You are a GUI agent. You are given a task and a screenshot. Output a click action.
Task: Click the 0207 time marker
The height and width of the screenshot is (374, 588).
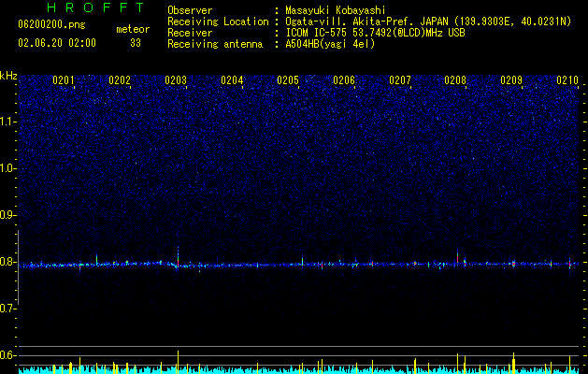(400, 80)
